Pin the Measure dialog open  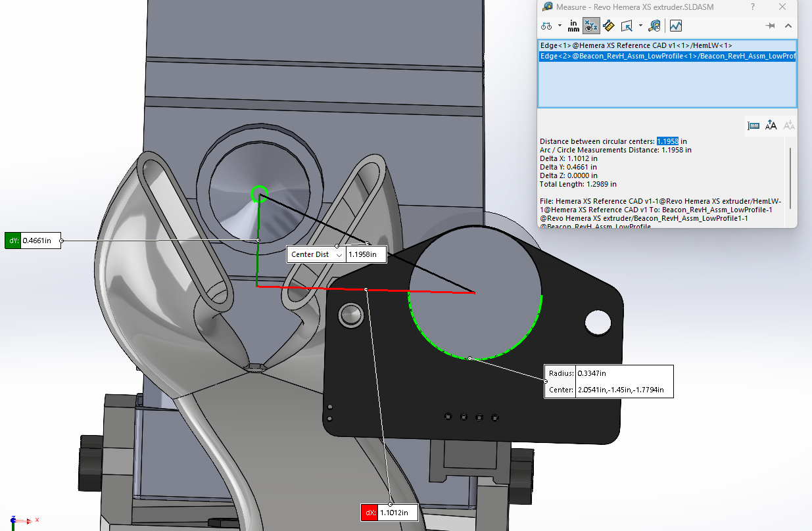[x=769, y=26]
